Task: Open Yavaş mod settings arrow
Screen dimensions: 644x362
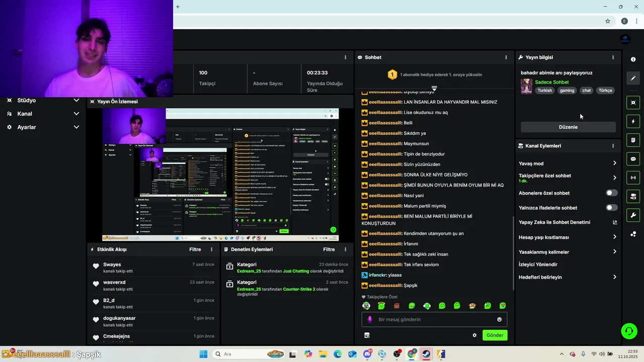Action: coord(615,163)
